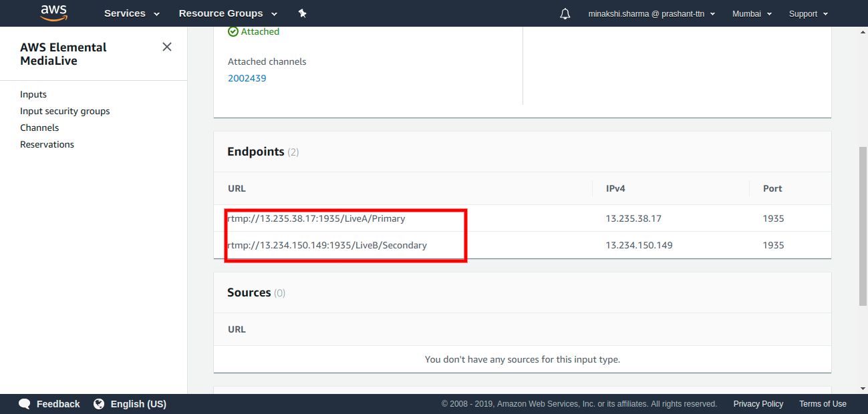Click the page vertical scrollbar thumb
Screen dimensions: 868x414
(x=863, y=227)
